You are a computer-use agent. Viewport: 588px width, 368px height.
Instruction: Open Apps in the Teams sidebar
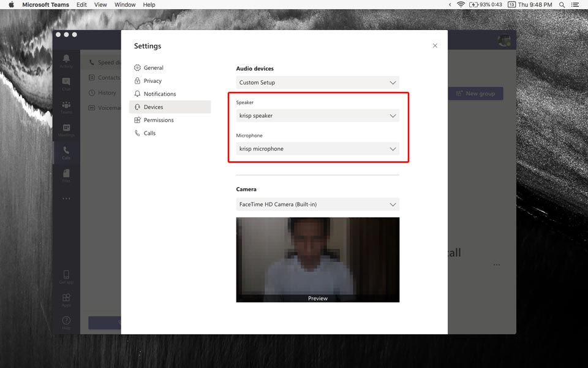(66, 300)
